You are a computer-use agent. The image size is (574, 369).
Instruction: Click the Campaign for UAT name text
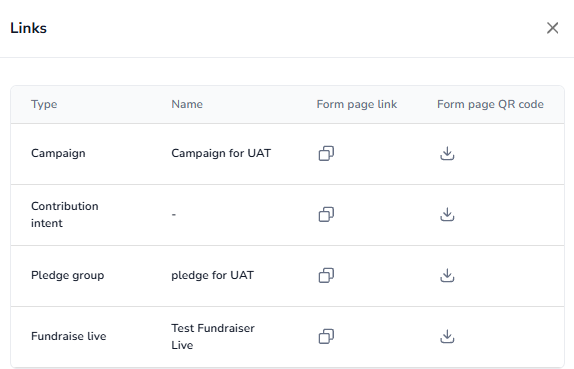point(221,153)
